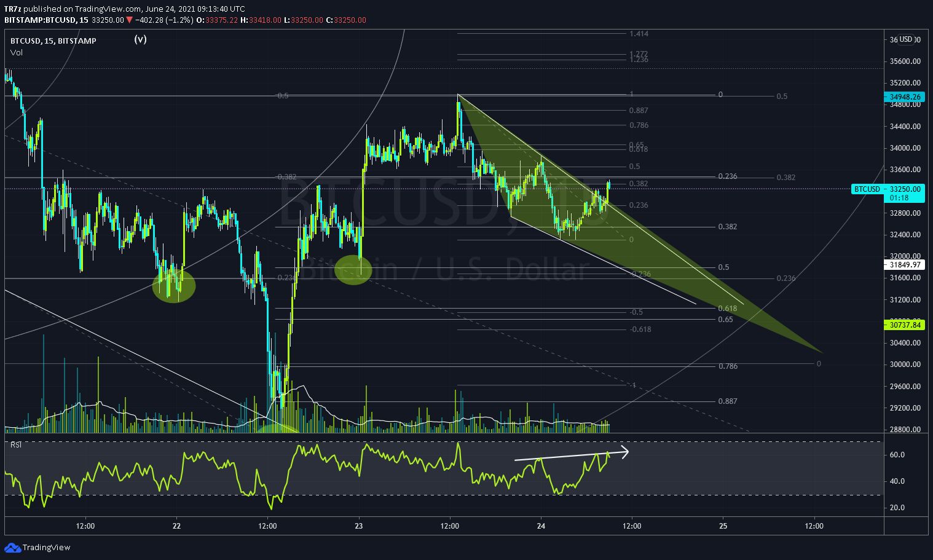Image resolution: width=933 pixels, height=560 pixels.
Task: Click the 60.0 RSI axis label
Action: click(x=897, y=455)
